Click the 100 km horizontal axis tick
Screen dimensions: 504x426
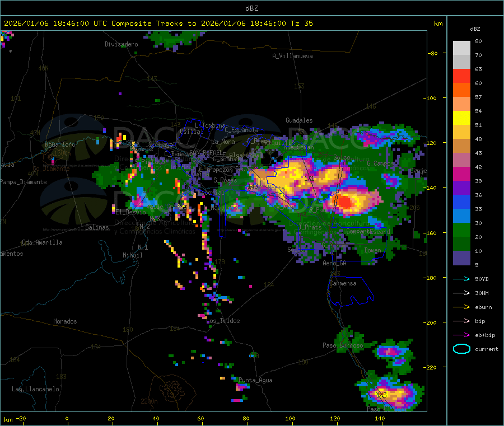290,418
